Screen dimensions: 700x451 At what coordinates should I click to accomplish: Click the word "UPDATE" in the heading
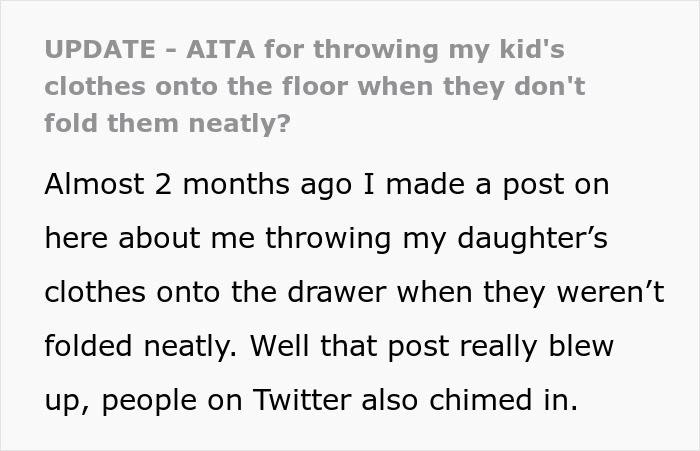pos(98,49)
